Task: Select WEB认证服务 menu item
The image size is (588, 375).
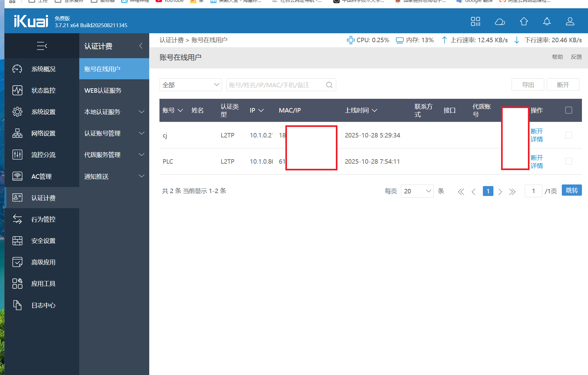Action: pyautogui.click(x=103, y=90)
